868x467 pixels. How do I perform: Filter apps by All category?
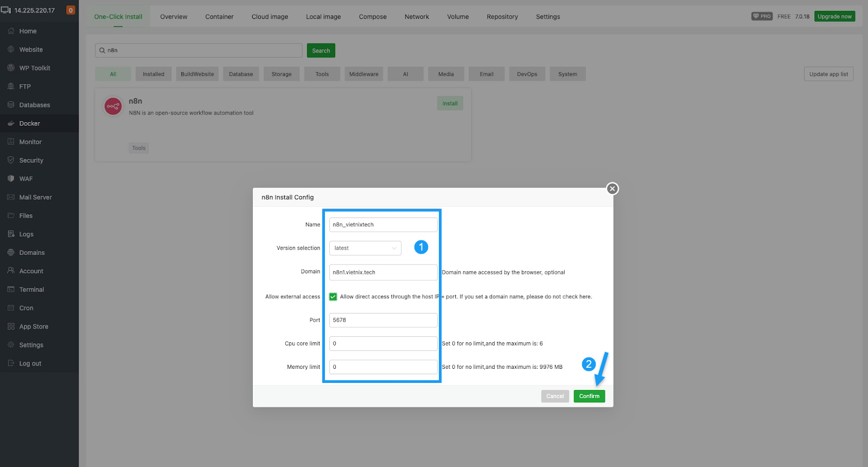coord(113,74)
